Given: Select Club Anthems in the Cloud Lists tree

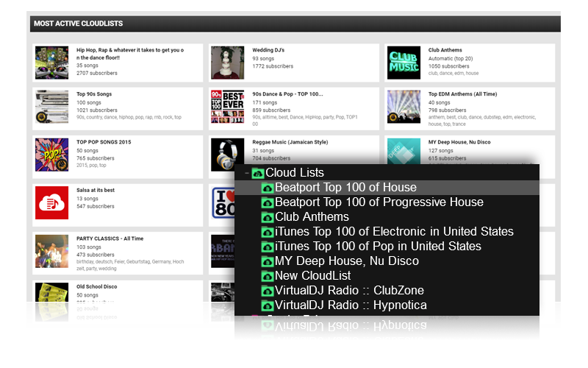Looking at the screenshot, I should 312,216.
